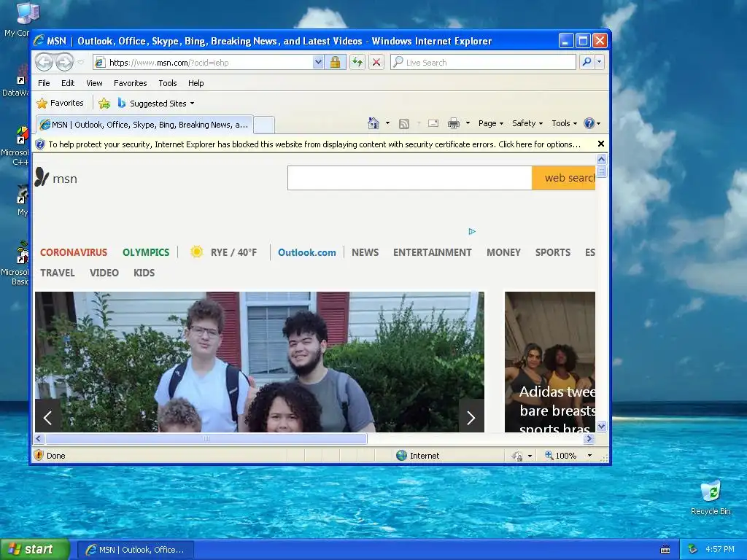Open the Tools menu in menu bar
The image size is (747, 560).
[168, 83]
